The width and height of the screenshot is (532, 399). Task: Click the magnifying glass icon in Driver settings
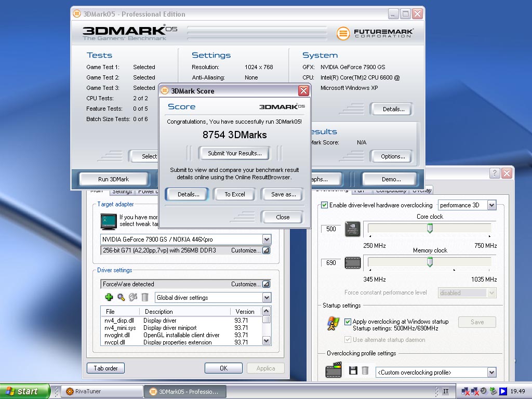tap(121, 297)
